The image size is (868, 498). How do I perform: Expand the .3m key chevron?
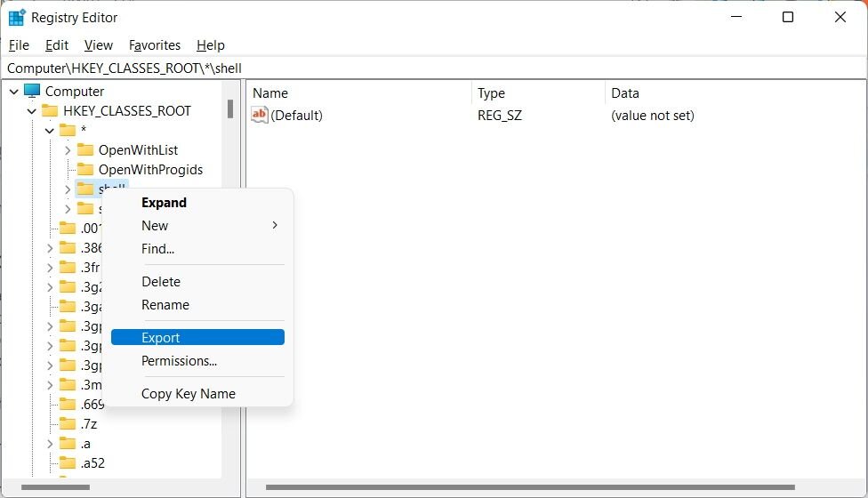50,384
